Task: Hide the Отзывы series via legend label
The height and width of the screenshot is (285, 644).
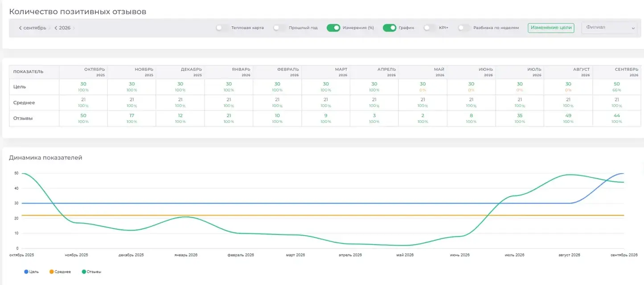Action: click(x=94, y=272)
